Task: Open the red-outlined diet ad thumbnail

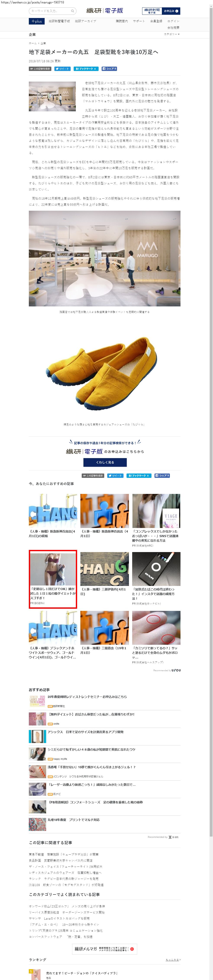Action: (53, 569)
